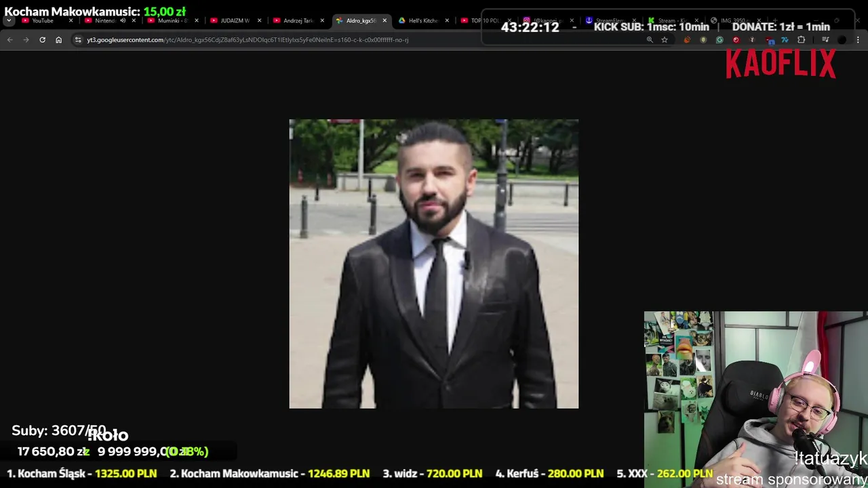
Task: Click the blue 7TV extension icon
Action: click(x=785, y=40)
